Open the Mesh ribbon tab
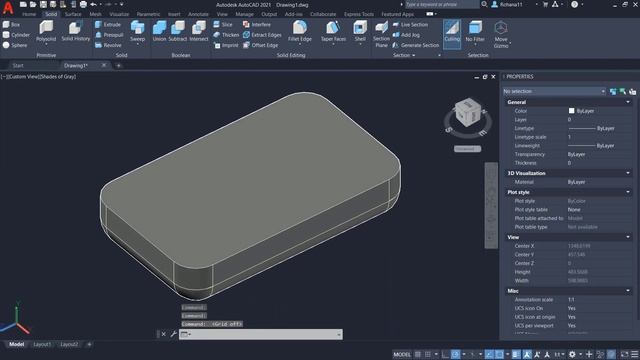The image size is (640, 360). point(96,14)
